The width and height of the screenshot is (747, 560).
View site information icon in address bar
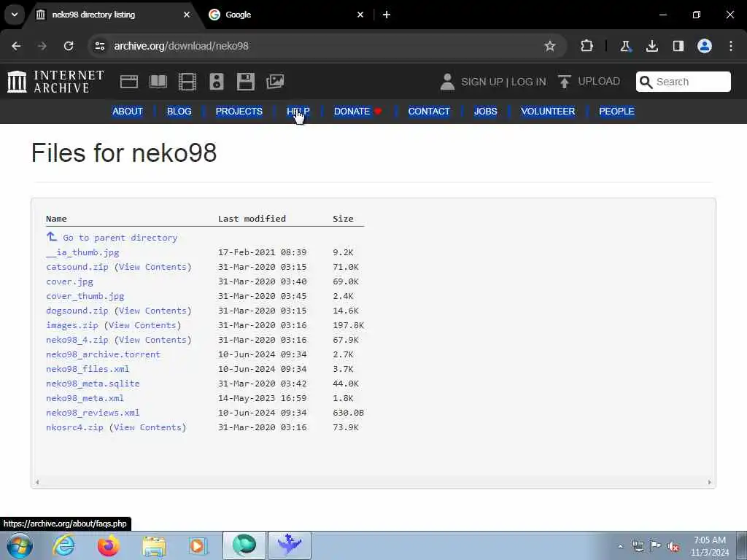[99, 46]
